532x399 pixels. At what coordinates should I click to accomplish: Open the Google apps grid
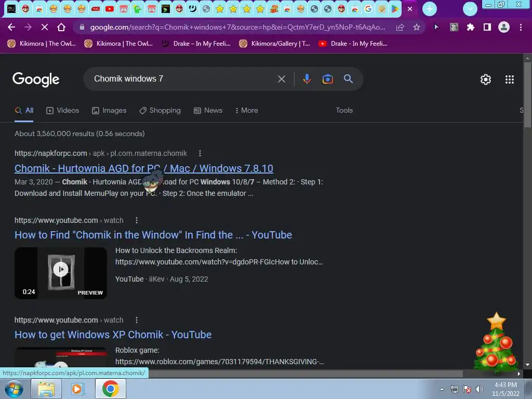click(510, 79)
